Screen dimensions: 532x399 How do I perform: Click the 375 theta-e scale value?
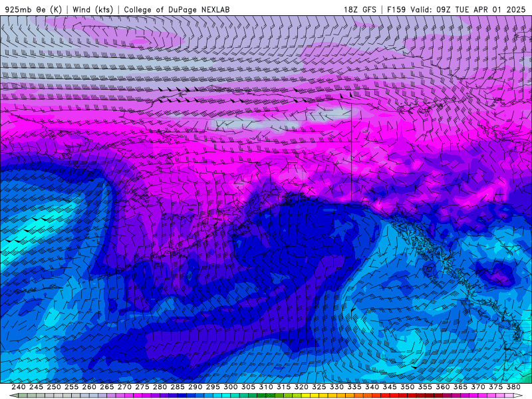495,387
